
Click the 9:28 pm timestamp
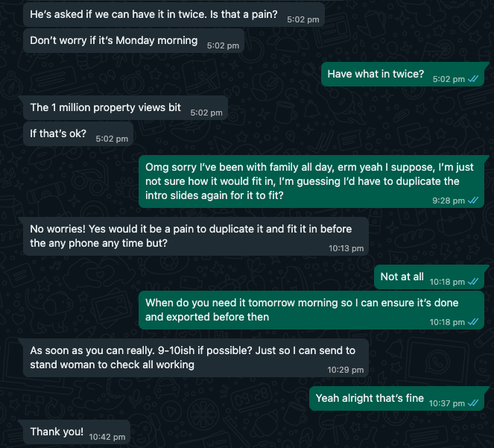[449, 201]
